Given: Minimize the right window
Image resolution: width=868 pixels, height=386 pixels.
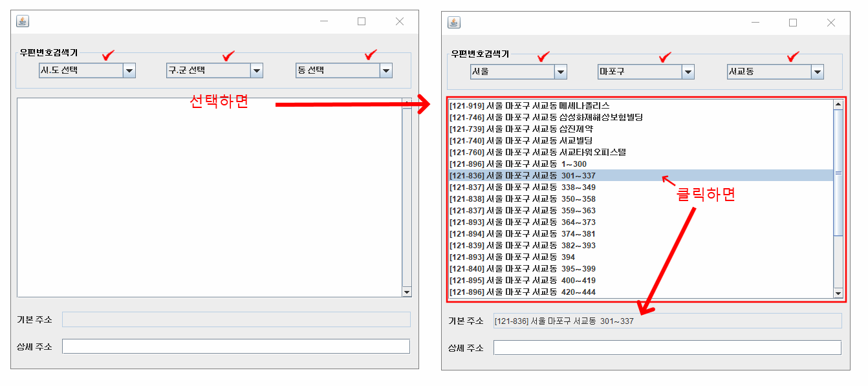Looking at the screenshot, I should (x=755, y=23).
